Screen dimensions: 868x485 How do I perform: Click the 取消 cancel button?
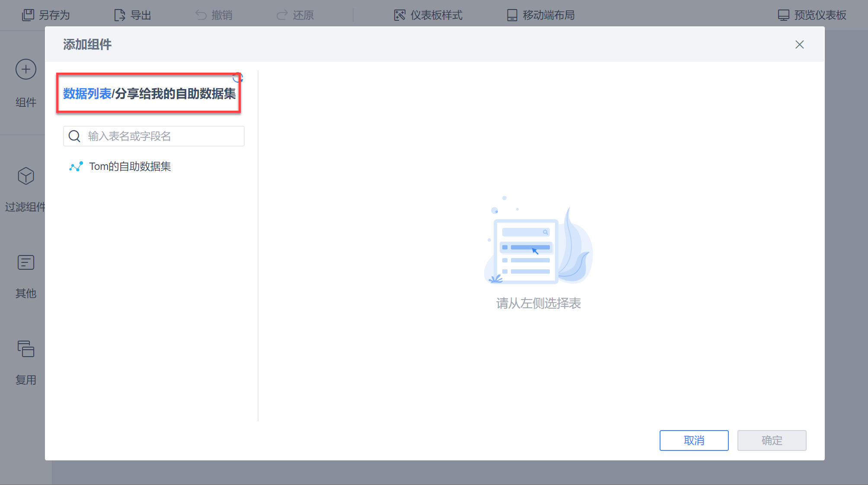[694, 440]
